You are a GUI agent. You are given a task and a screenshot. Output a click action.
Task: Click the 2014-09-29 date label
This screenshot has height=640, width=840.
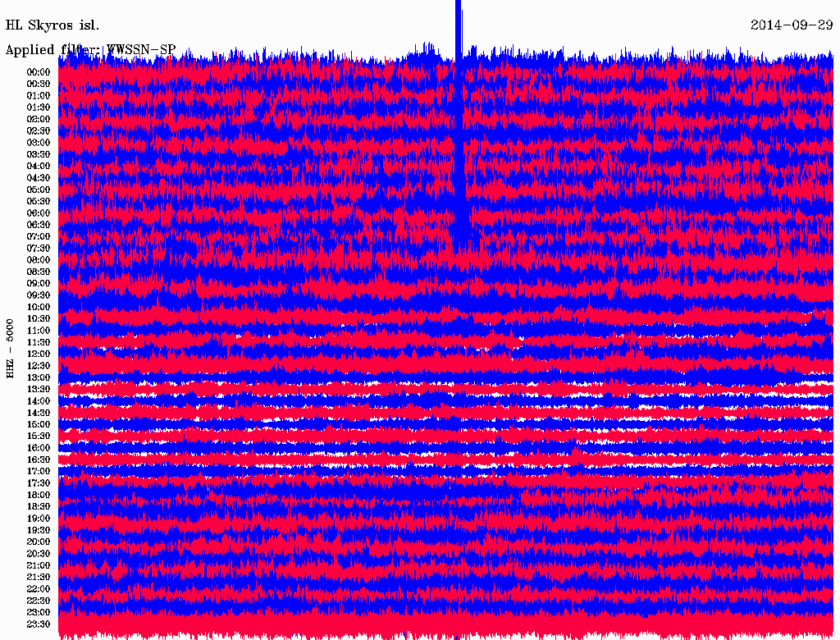(791, 25)
